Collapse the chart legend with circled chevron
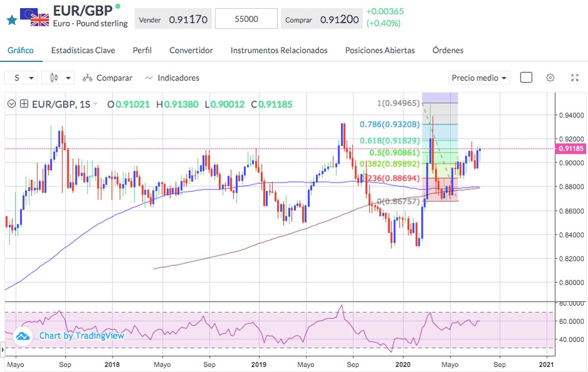Image resolution: width=588 pixels, height=372 pixels. [x=12, y=104]
